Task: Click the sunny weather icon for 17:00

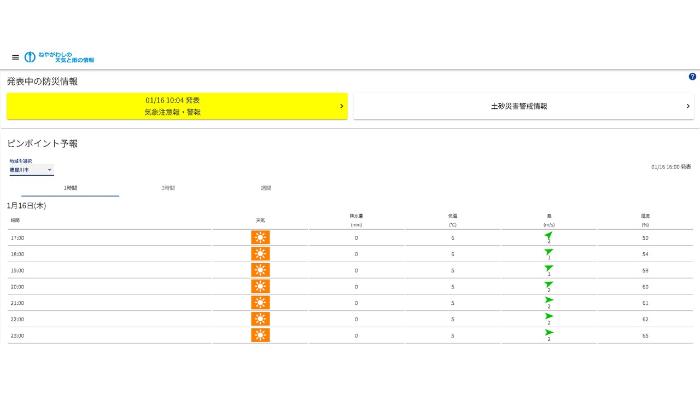Action: coord(260,237)
